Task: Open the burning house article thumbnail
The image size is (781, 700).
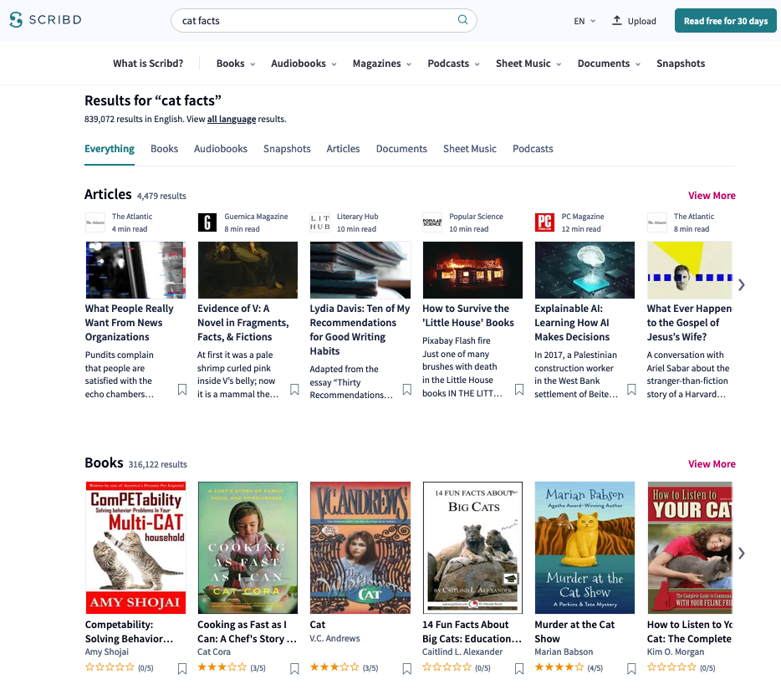Action: click(x=472, y=270)
